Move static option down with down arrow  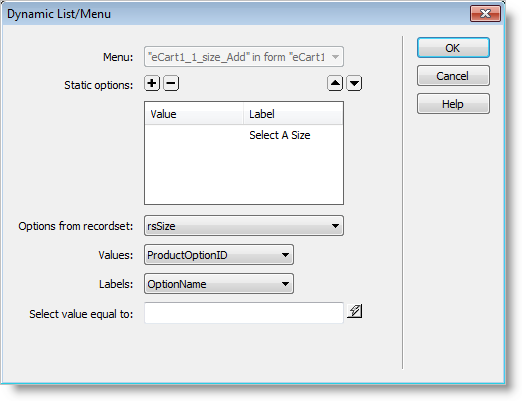354,83
